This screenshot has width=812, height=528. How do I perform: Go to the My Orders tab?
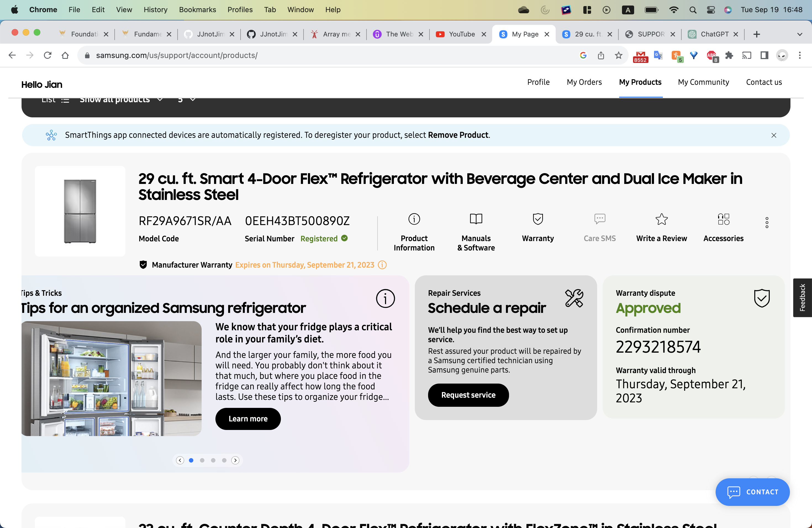(584, 82)
